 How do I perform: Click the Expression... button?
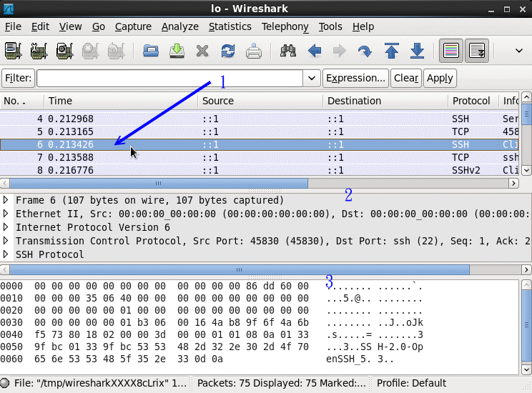(x=355, y=78)
